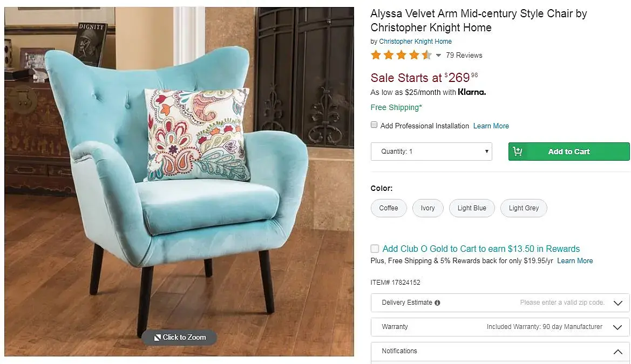Open the rating breakdown arrow beside stars
Screen dimensions: 631x364
438,56
